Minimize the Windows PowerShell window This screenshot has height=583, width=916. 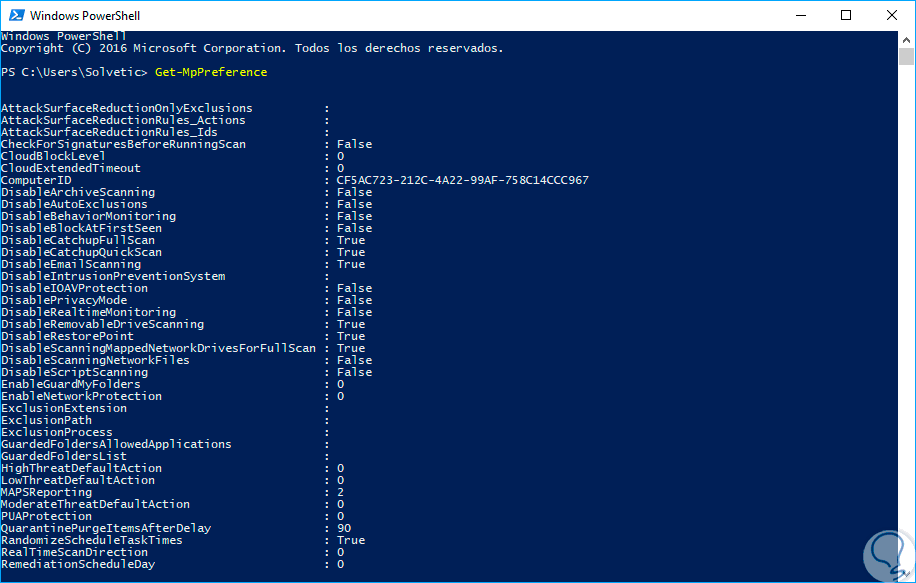click(x=801, y=16)
